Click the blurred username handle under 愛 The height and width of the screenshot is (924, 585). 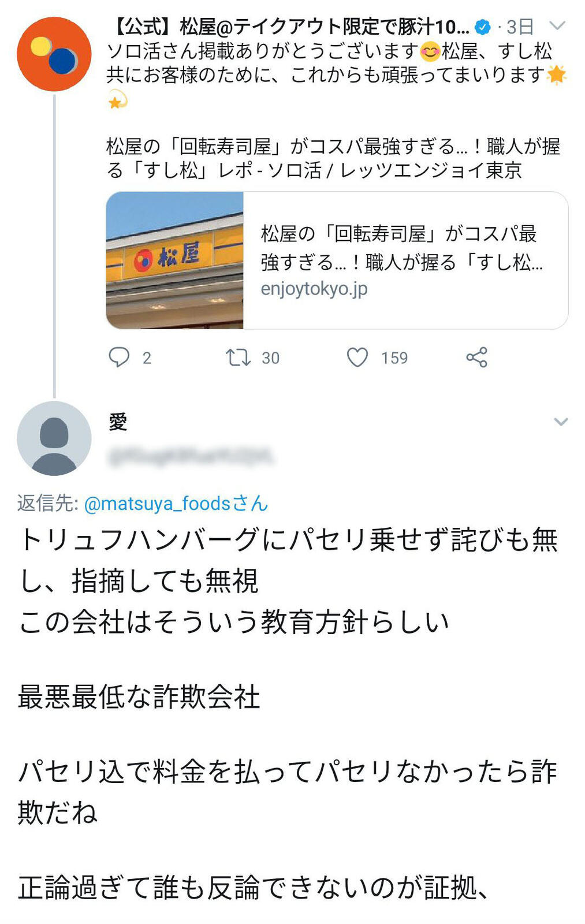pyautogui.click(x=191, y=456)
